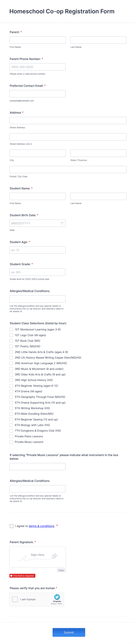
Task: Enable Private Piano Lessons option
Action: pos(11,436)
